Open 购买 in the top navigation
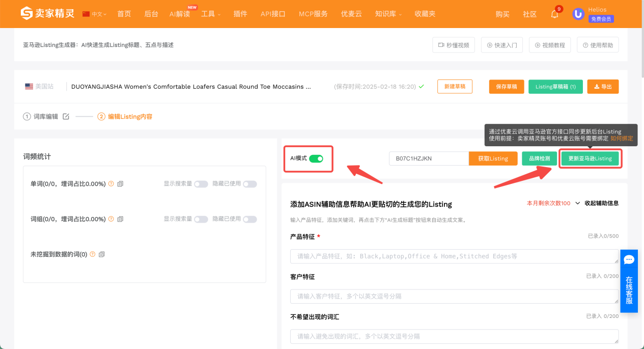The height and width of the screenshot is (349, 644). point(502,14)
